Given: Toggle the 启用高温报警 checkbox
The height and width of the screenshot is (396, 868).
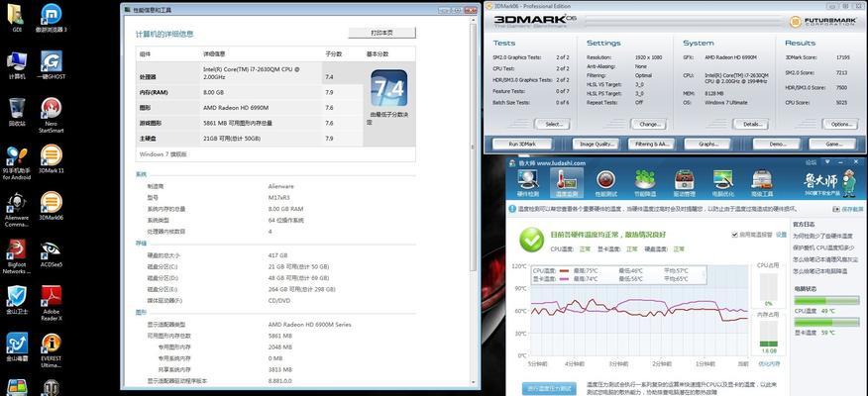Looking at the screenshot, I should click(x=734, y=235).
